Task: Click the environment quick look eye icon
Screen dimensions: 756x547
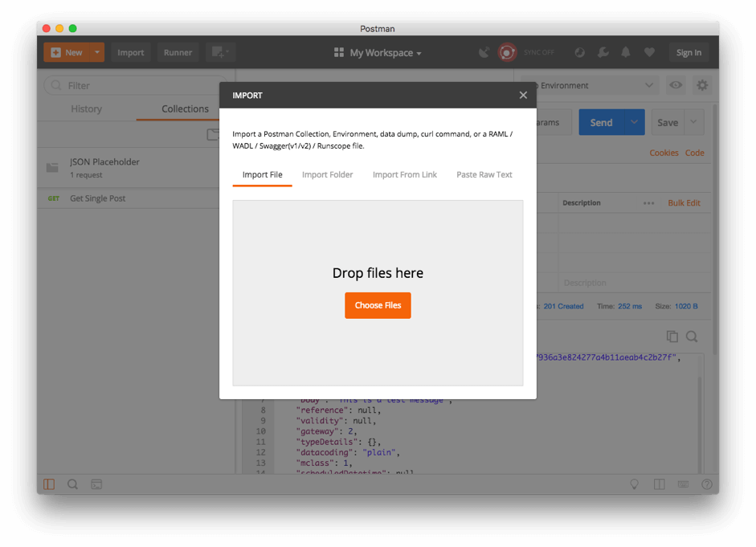Action: tap(676, 85)
